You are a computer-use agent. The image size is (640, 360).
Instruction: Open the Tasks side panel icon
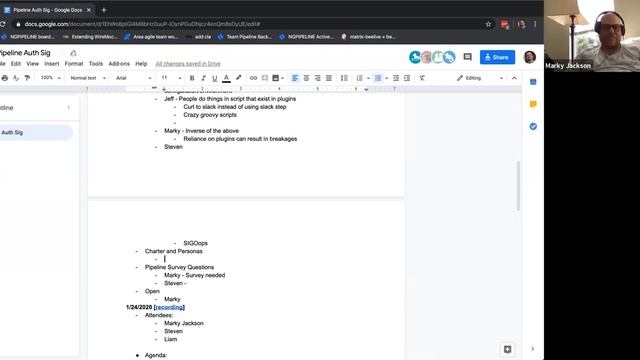[533, 127]
